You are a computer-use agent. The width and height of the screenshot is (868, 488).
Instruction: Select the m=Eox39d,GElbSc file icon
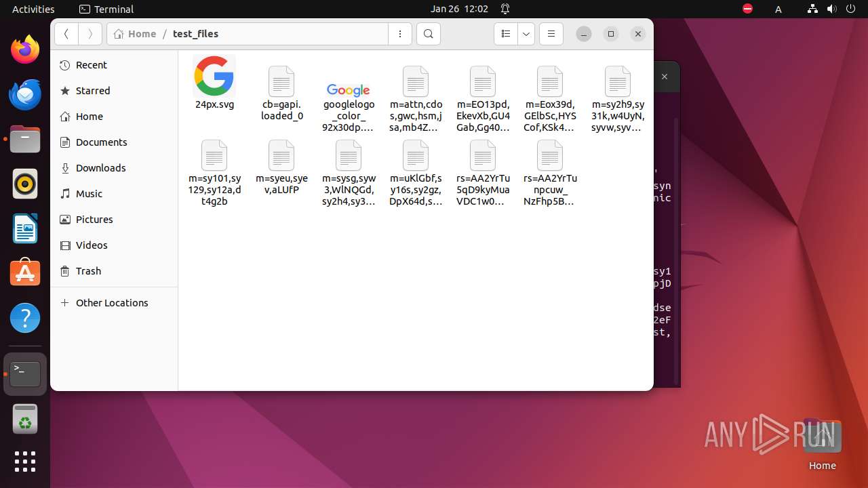[x=550, y=81]
